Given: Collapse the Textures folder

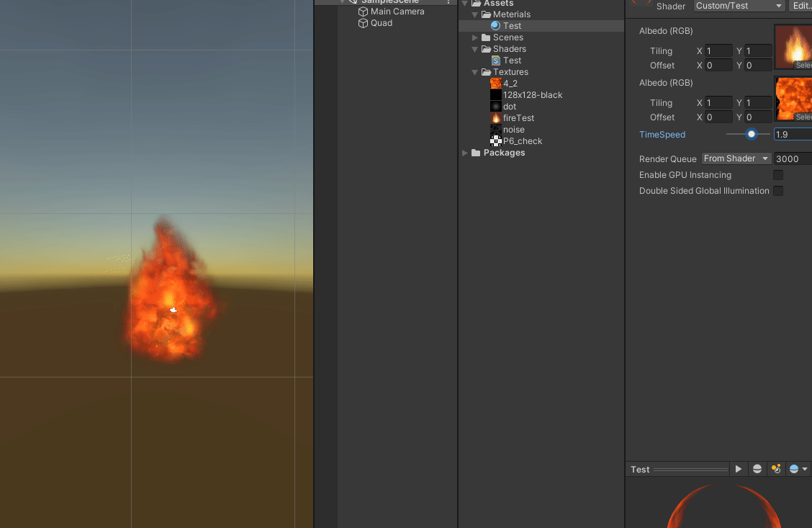Looking at the screenshot, I should [475, 72].
